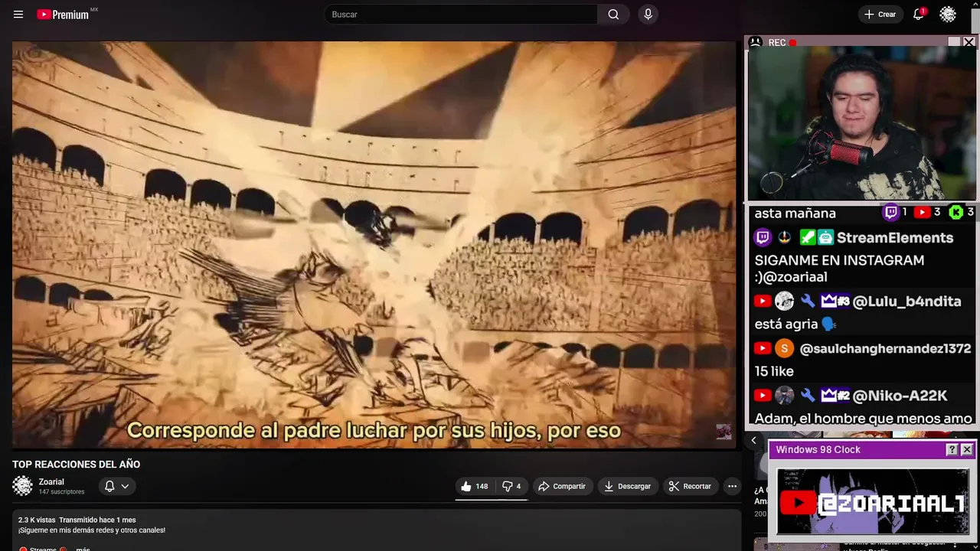Open the Zoarial channel name link
The image size is (980, 551).
click(x=51, y=482)
